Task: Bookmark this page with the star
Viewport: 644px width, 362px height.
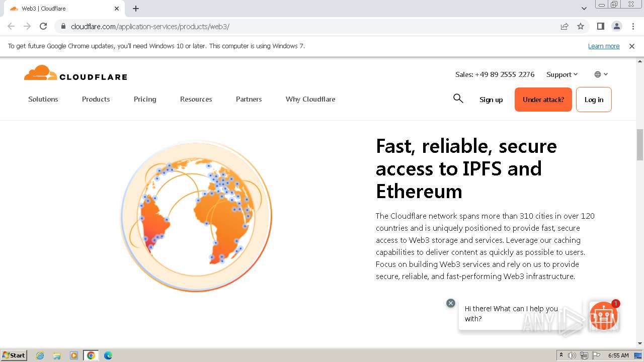Action: tap(581, 26)
